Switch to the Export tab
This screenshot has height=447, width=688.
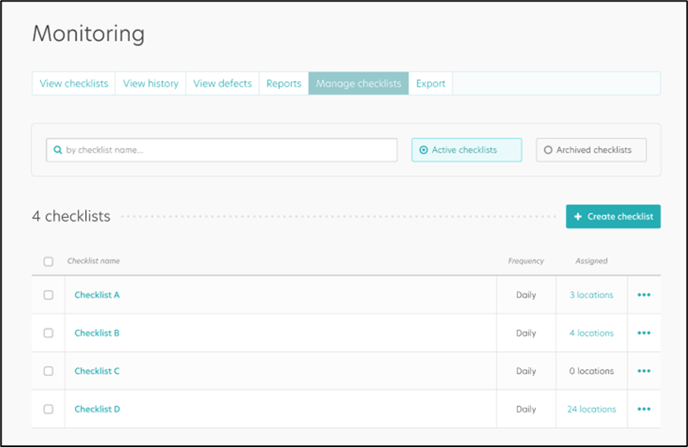[430, 83]
